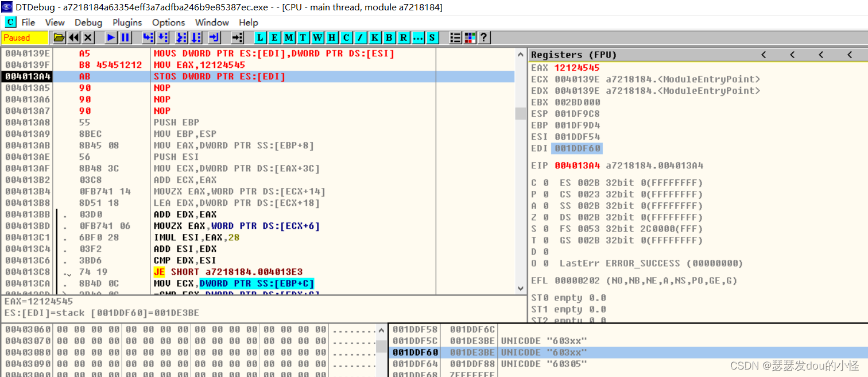868x377 pixels.
Task: Open the Debug menu
Action: [x=88, y=22]
